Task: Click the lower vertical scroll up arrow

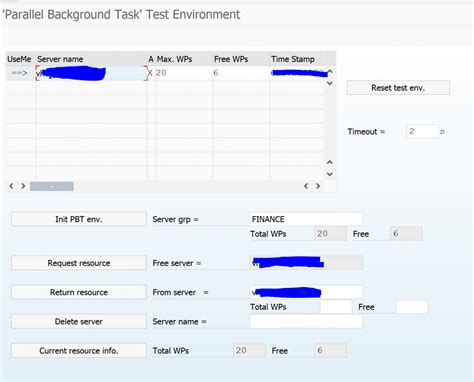Action: coord(330,162)
